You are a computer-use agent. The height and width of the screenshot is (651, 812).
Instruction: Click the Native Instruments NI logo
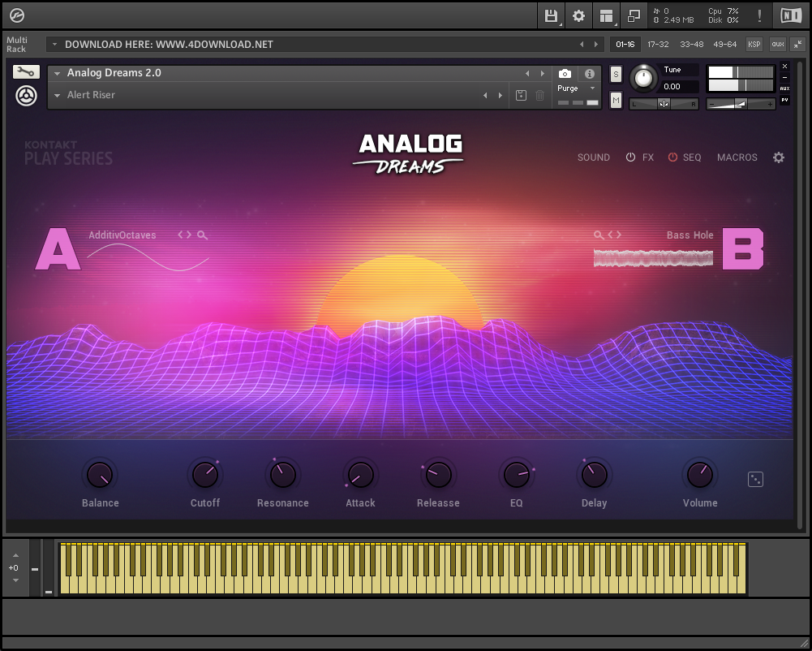(x=791, y=15)
